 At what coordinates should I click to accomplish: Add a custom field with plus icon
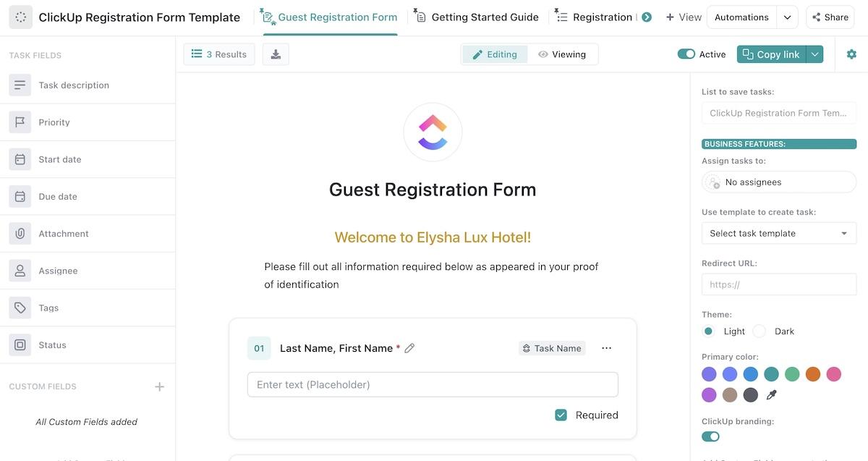coord(160,386)
